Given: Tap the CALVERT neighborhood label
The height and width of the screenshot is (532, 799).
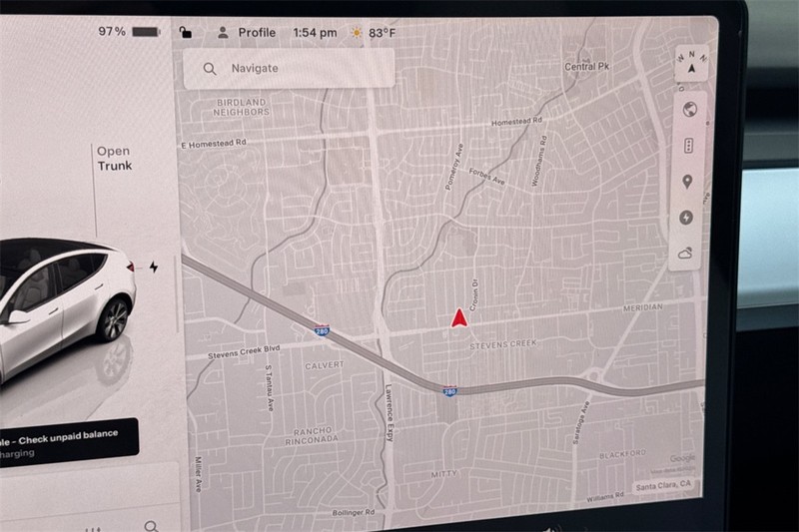Looking at the screenshot, I should [x=325, y=365].
